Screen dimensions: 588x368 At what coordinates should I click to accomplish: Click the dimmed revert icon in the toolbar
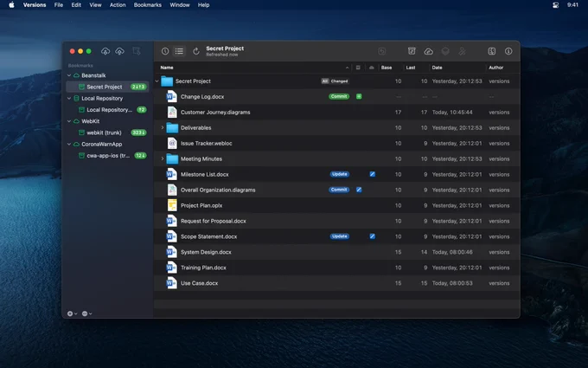[381, 51]
